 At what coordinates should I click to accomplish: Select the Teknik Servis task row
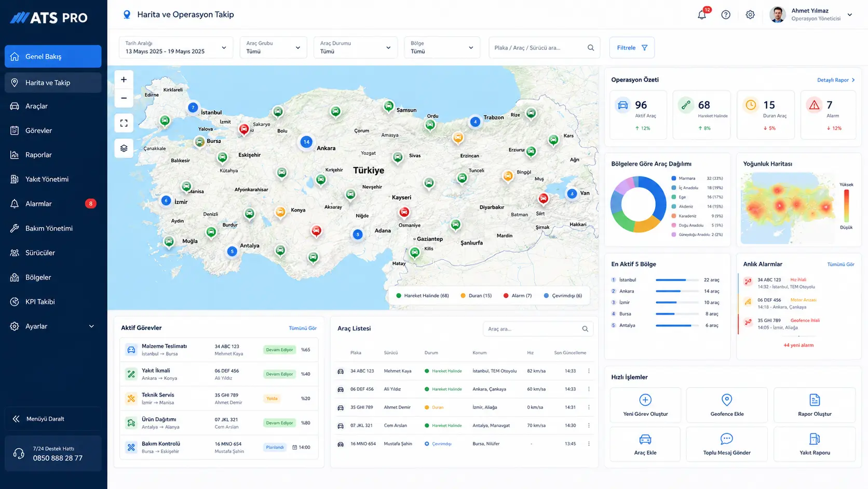[219, 399]
